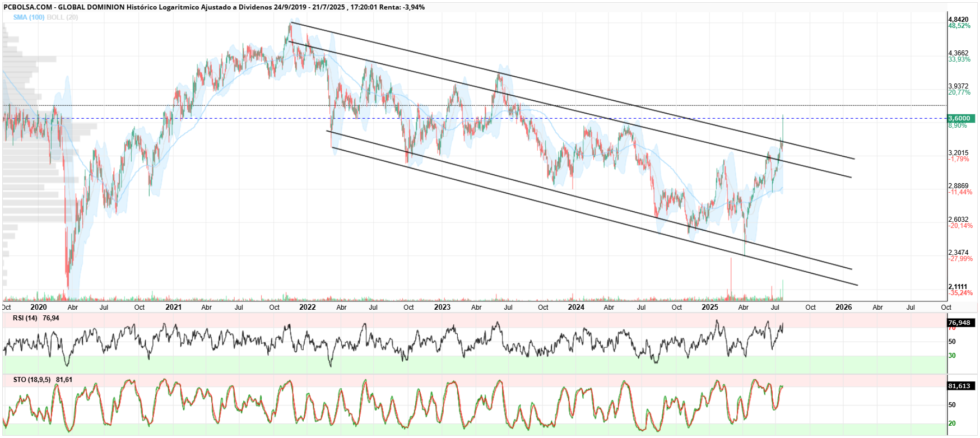Click the 2025 year label on time axis
Screen dimensions: 980x438
(710, 307)
